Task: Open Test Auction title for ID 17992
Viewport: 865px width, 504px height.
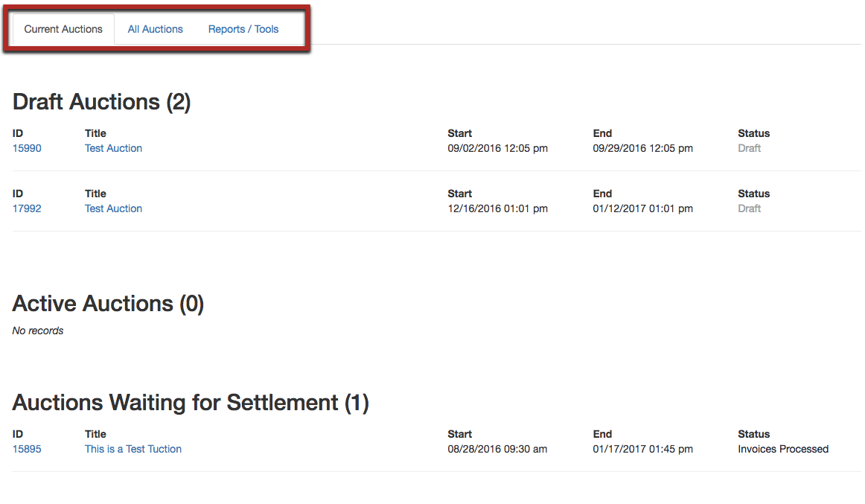Action: 113,208
